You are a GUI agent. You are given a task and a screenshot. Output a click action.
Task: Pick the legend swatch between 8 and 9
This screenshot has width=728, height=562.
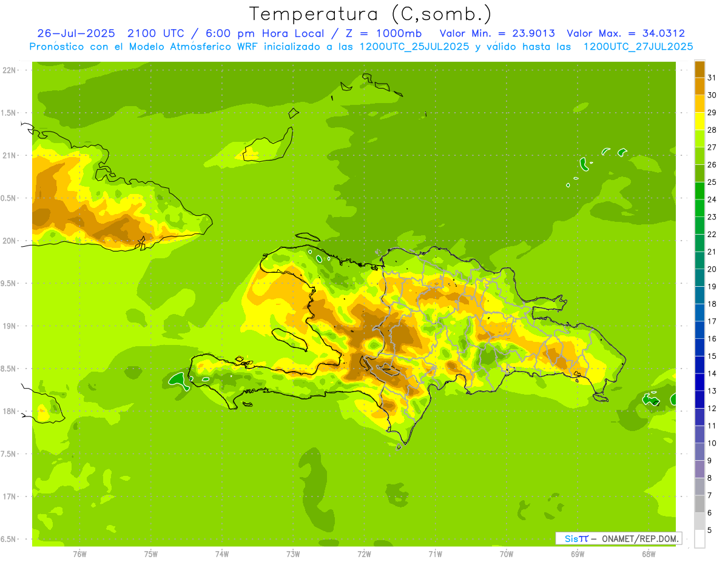pyautogui.click(x=699, y=469)
